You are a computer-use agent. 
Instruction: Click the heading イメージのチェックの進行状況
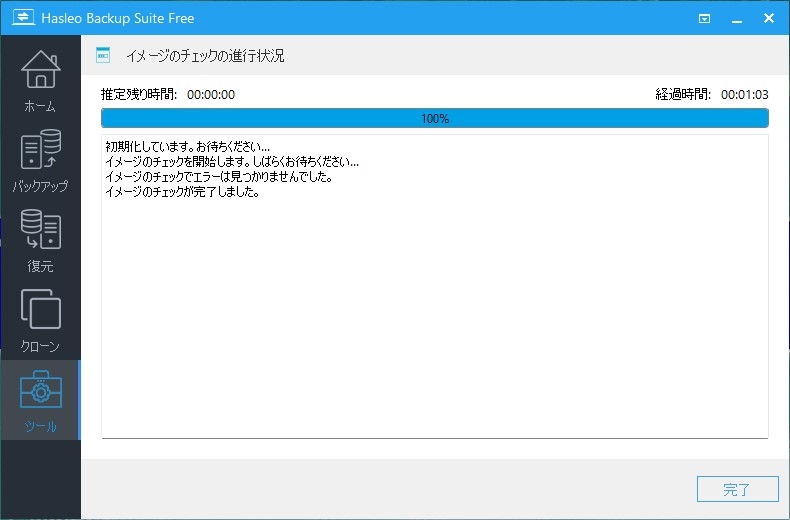[205, 55]
